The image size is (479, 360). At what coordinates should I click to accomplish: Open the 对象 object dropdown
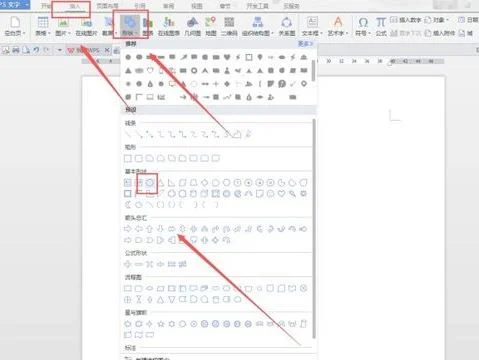pos(437,20)
